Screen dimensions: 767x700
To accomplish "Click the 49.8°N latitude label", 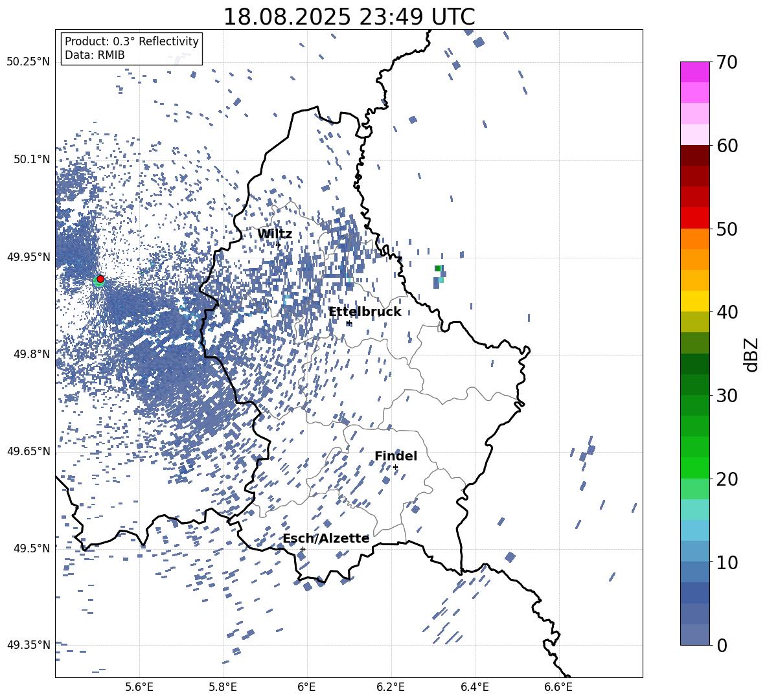I will tap(31, 354).
